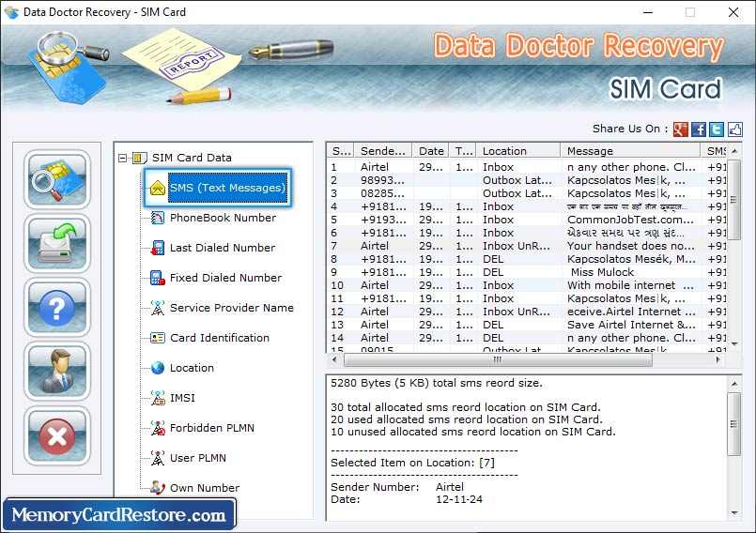Select IMSI tree item
Screen dimensions: 756x533
click(x=182, y=398)
